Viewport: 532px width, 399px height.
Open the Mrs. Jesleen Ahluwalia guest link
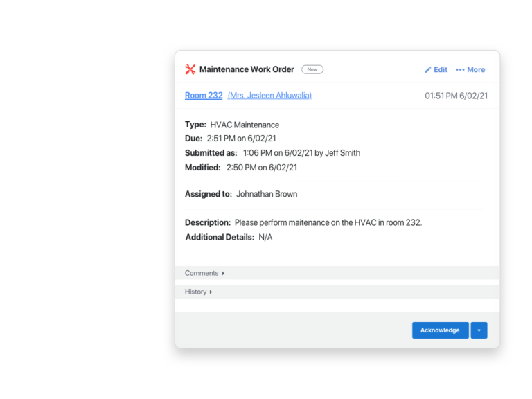pyautogui.click(x=269, y=96)
